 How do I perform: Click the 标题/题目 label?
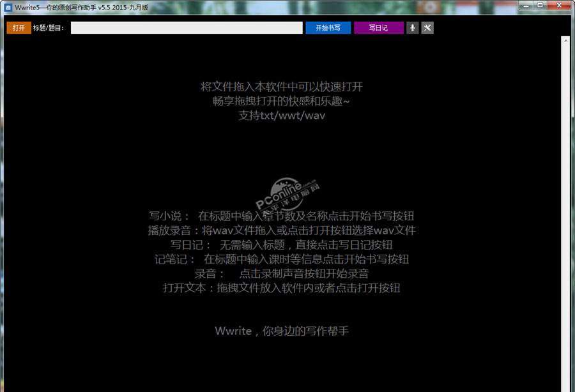49,28
